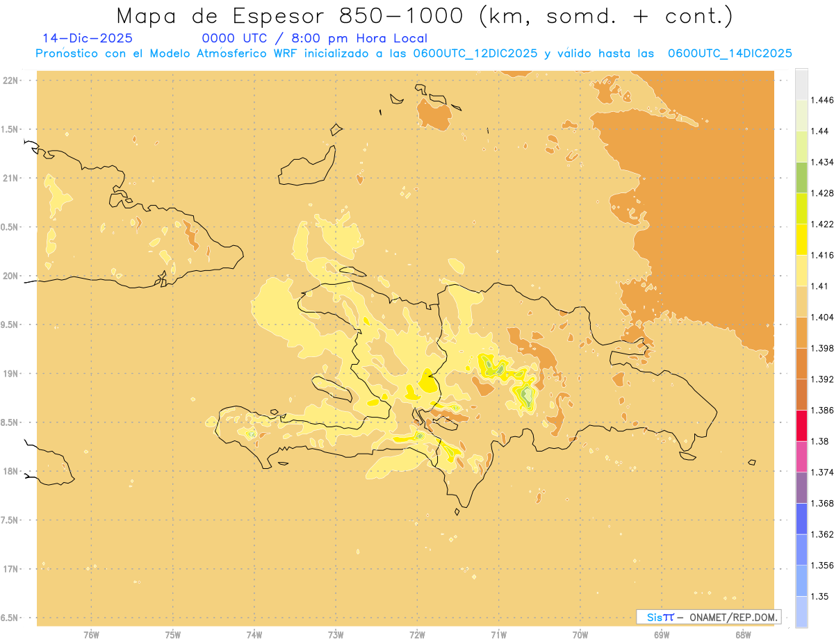The image size is (834, 644).
Task: Choose the purple swatch between 1.368 and 1.374
Action: pos(801,488)
